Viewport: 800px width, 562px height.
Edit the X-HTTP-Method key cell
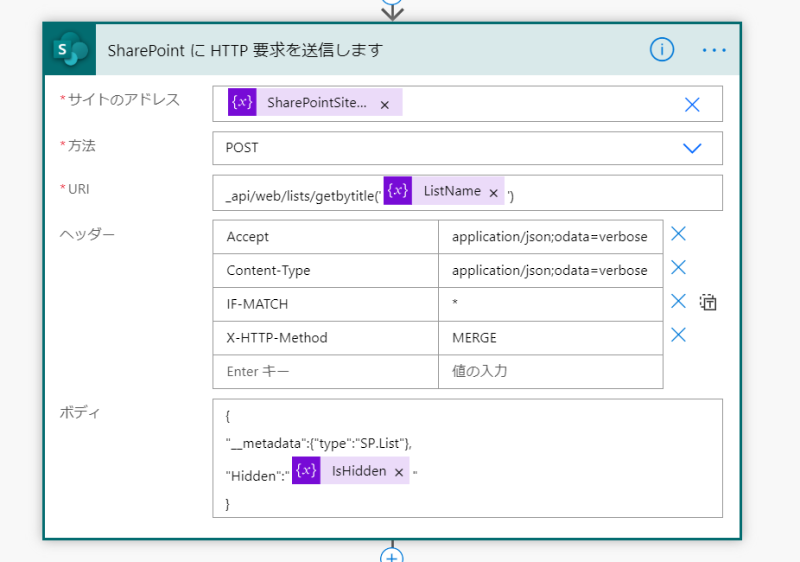326,338
